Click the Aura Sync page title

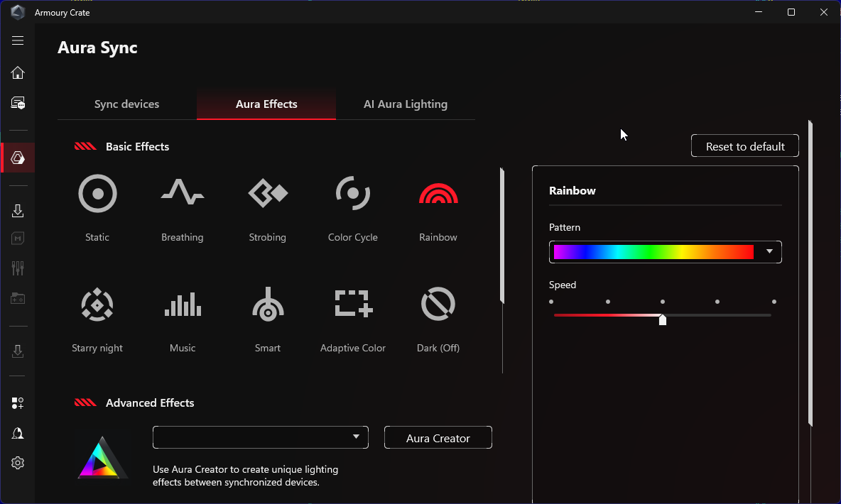tap(97, 48)
